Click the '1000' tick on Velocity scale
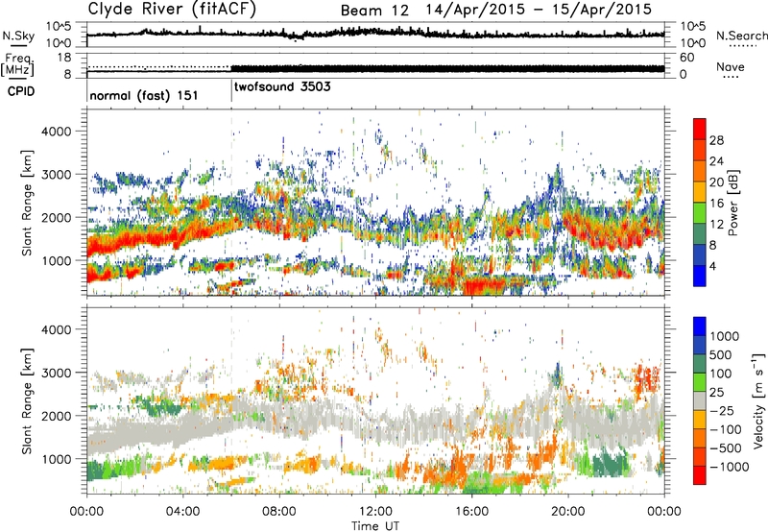This screenshot has height=532, width=768. [725, 336]
